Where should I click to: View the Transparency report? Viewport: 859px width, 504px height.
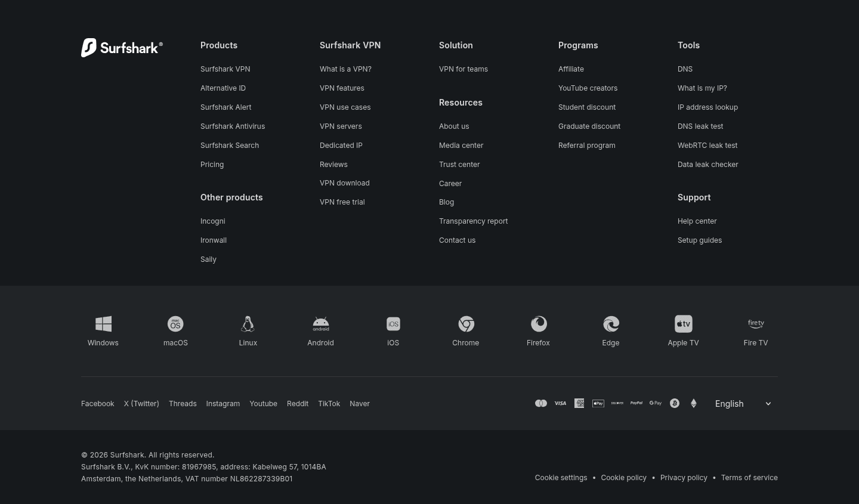(473, 221)
